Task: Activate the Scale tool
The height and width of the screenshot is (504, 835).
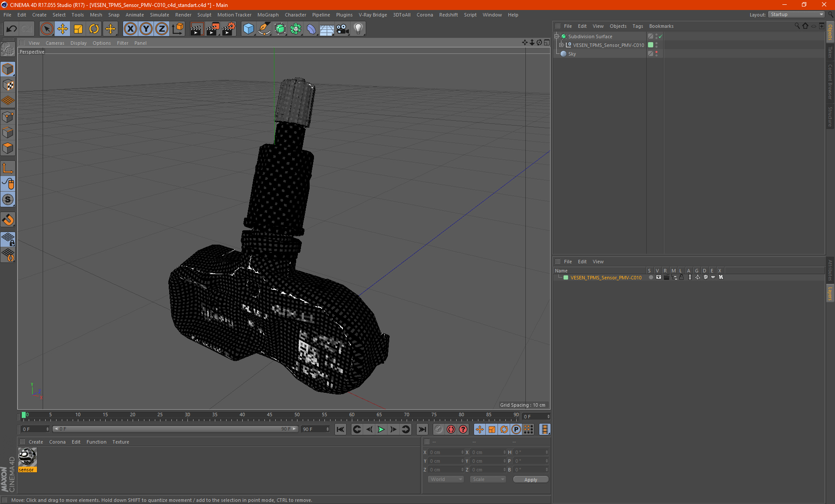Action: tap(78, 29)
